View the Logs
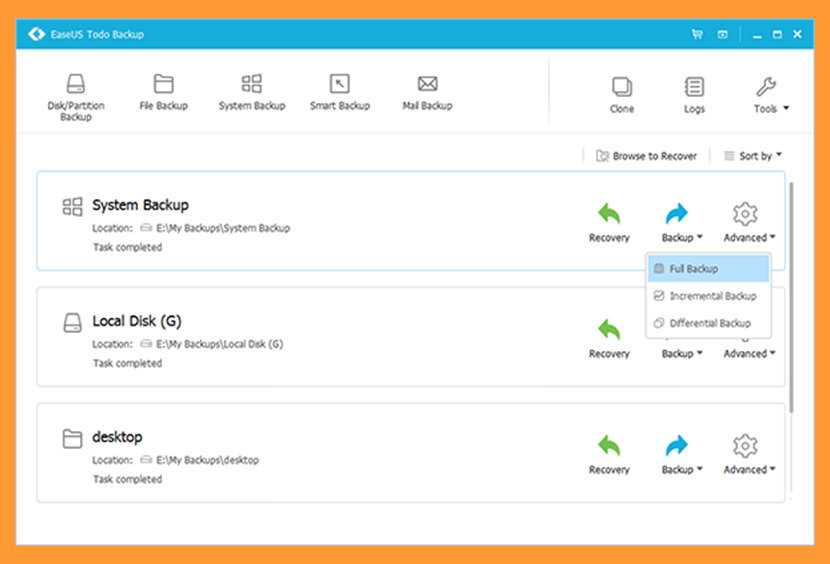 (694, 94)
